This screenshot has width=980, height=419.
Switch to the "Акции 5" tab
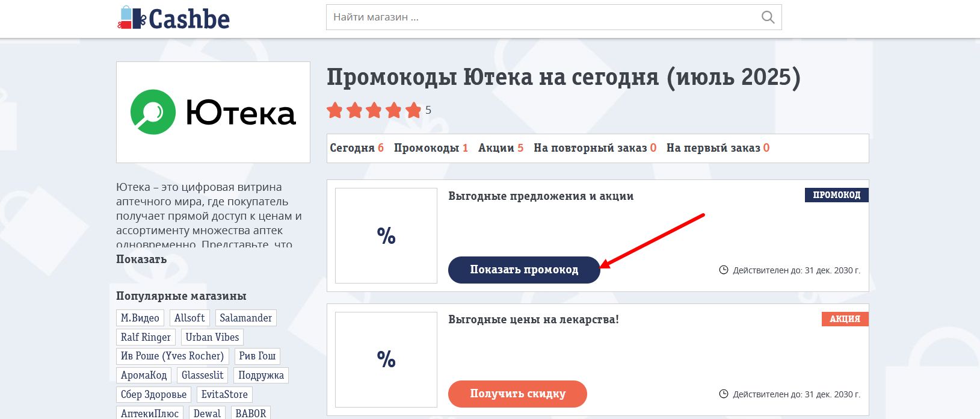(501, 148)
